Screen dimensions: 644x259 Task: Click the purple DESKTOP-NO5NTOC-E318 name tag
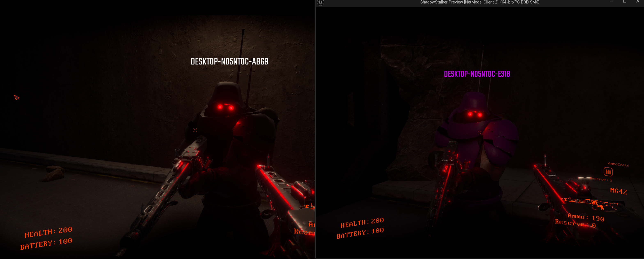[477, 74]
